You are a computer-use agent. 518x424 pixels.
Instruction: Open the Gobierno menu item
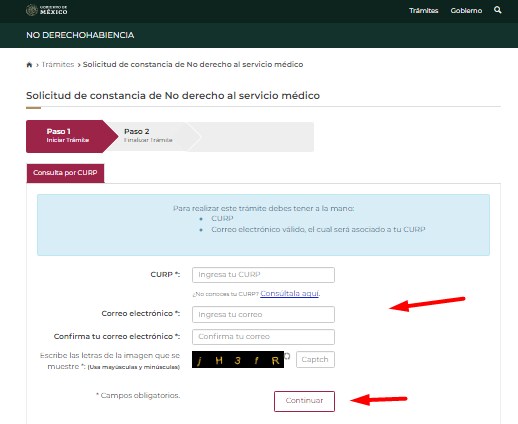coord(466,11)
